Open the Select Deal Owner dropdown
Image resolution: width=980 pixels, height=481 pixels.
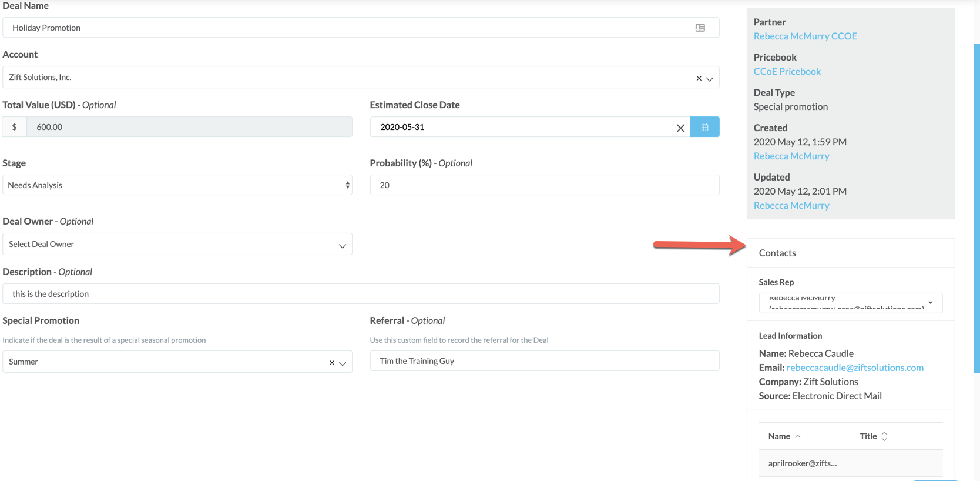coord(177,245)
